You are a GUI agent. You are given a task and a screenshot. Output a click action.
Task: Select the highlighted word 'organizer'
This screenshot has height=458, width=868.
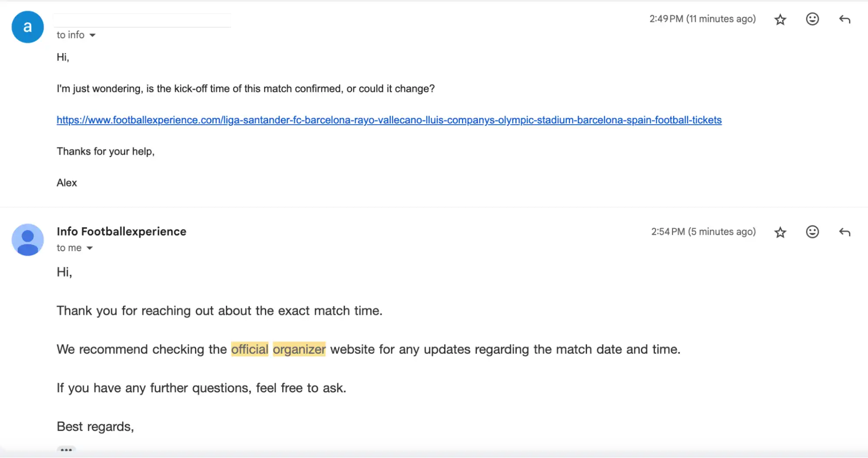(299, 349)
